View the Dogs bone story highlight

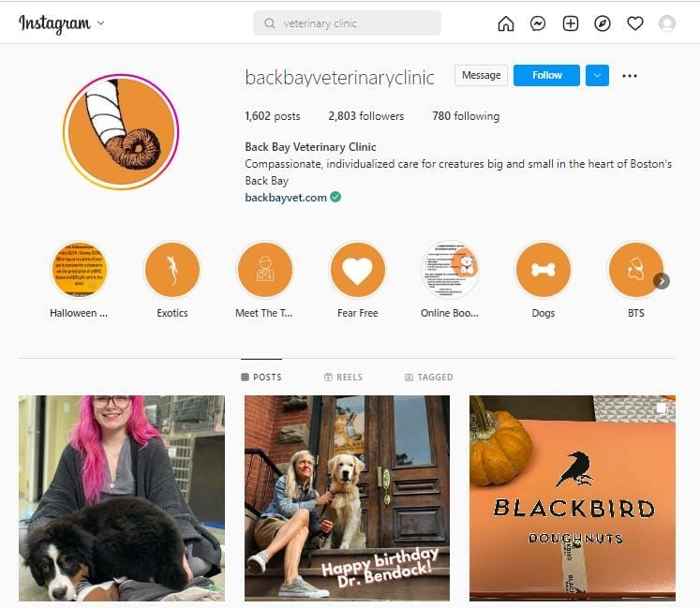coord(544,270)
